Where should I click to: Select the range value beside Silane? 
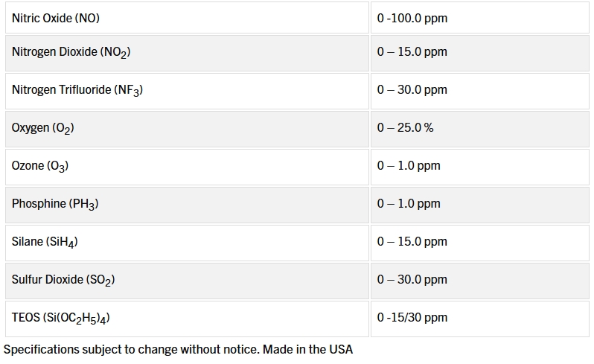[412, 242]
